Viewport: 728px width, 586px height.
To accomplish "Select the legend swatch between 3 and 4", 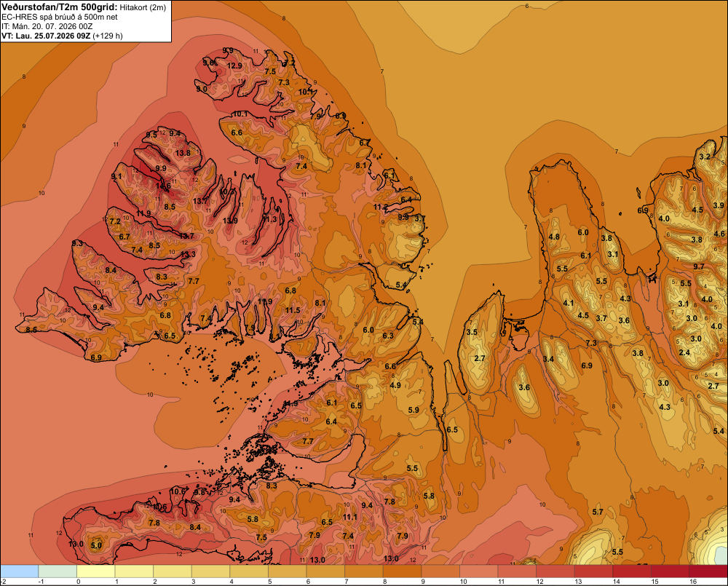I will (x=211, y=571).
